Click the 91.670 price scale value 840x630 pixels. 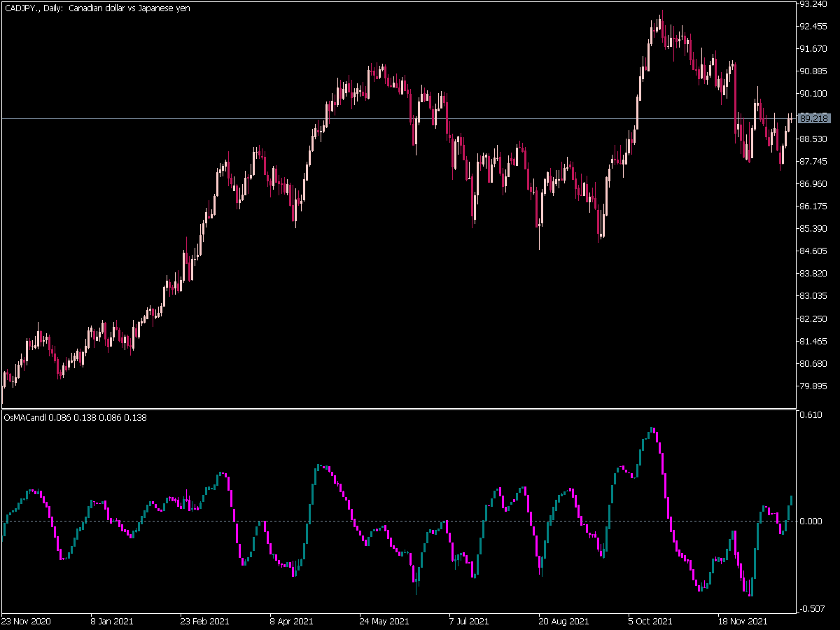813,49
